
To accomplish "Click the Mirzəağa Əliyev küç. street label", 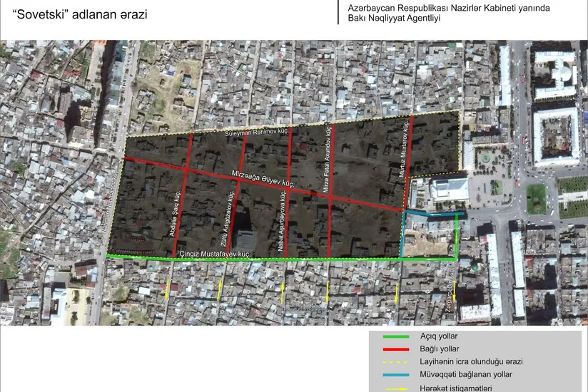I will tap(263, 179).
